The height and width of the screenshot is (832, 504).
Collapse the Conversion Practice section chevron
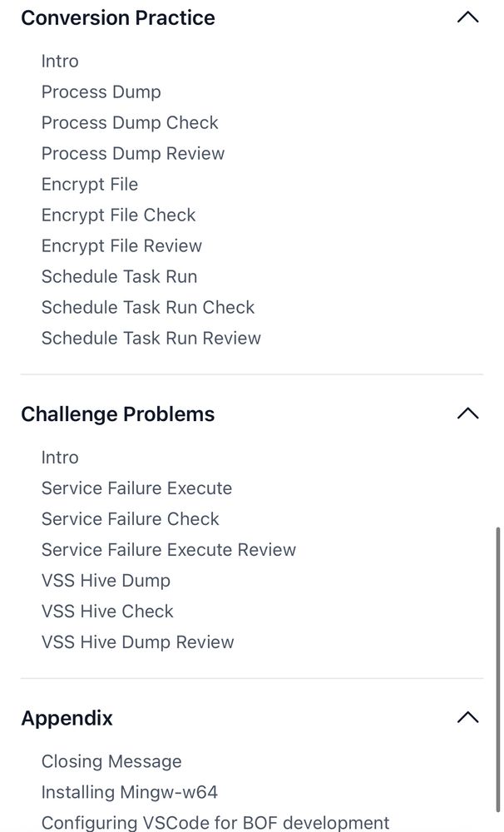pyautogui.click(x=468, y=17)
